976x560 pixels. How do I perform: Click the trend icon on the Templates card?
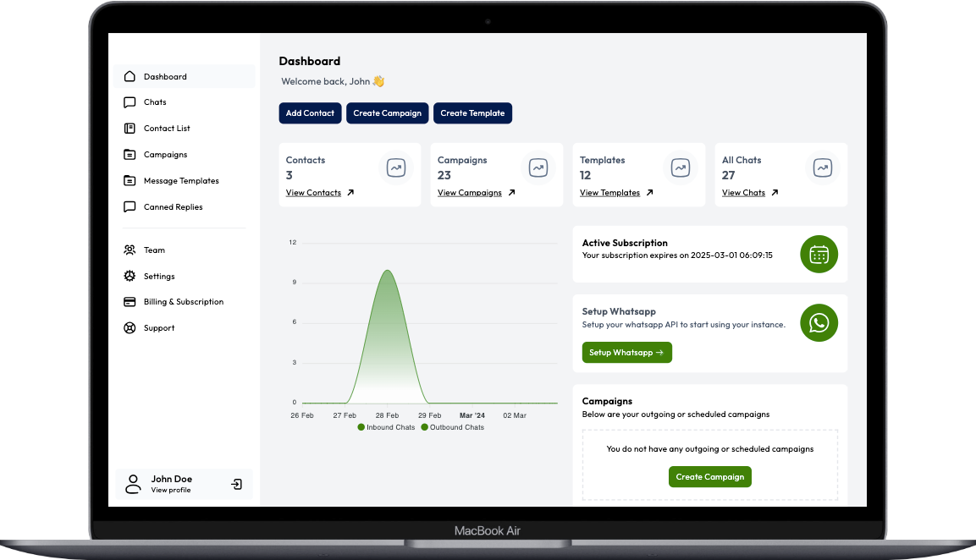[x=680, y=167]
